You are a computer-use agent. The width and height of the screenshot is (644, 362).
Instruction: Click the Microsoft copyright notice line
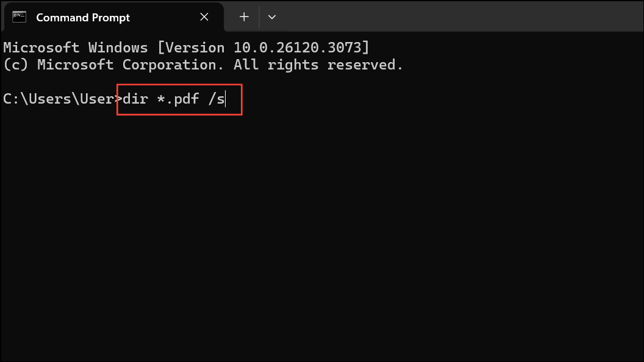(x=201, y=64)
